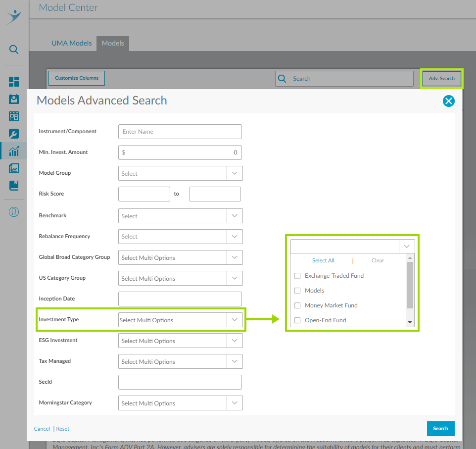Expand the Model Group dropdown
Image resolution: width=476 pixels, height=449 pixels.
(x=235, y=173)
